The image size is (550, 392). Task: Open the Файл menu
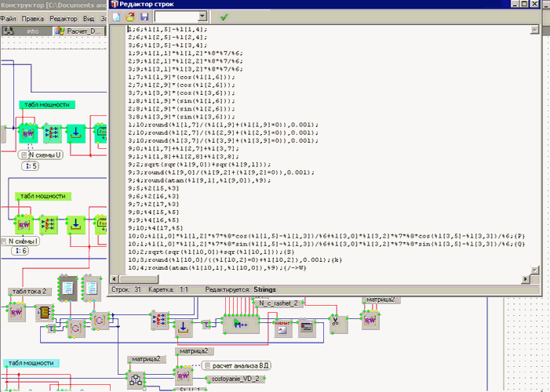click(9, 17)
